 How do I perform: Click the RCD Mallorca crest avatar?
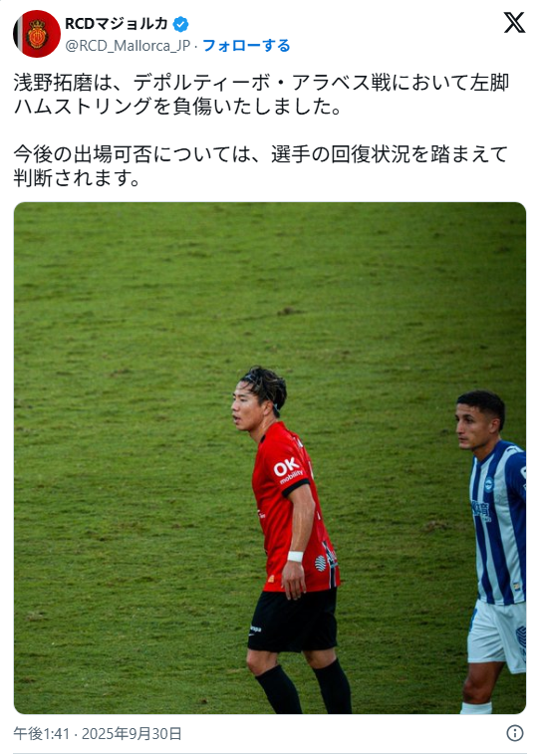tap(37, 34)
